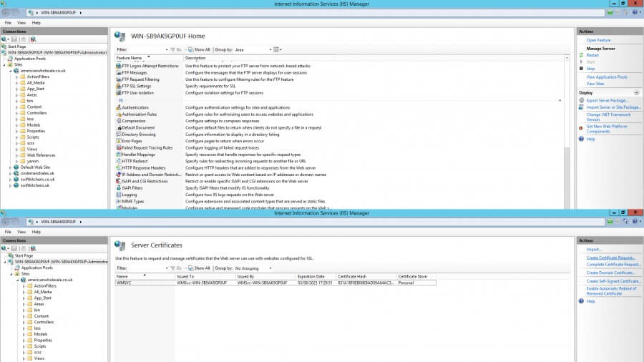
Task: Open the Logging feature icon
Action: [119, 195]
